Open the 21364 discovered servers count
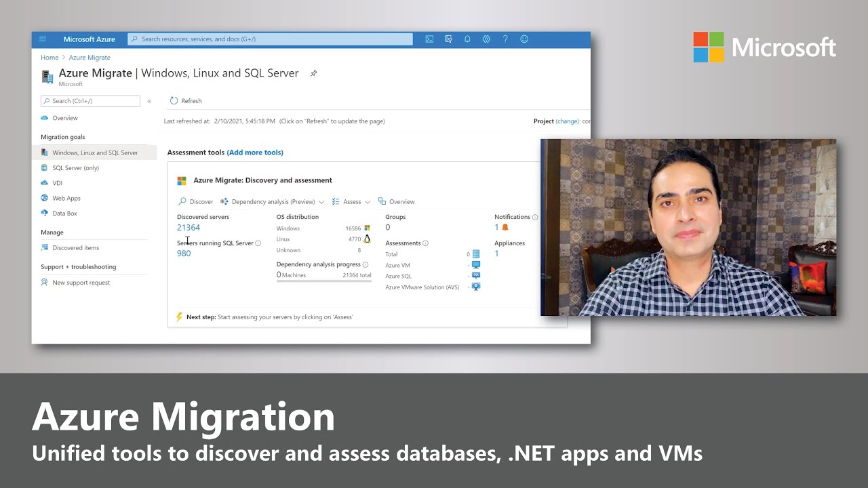The height and width of the screenshot is (488, 868). 189,228
